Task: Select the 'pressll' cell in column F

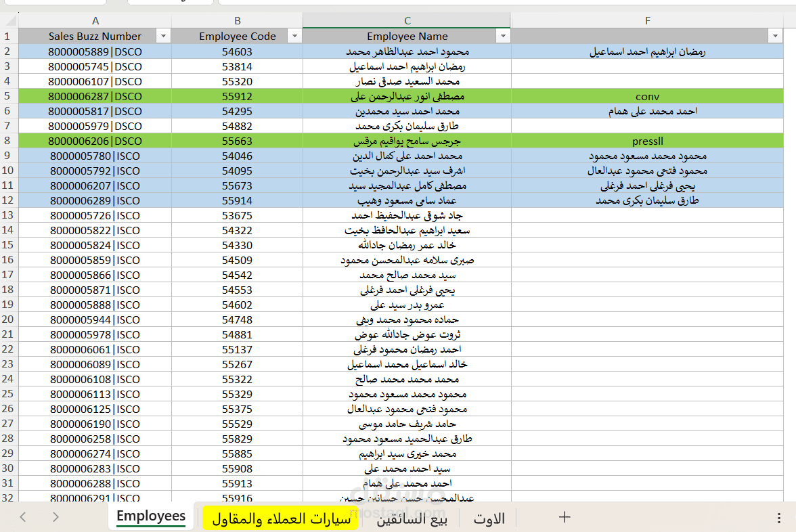Action: 647,141
